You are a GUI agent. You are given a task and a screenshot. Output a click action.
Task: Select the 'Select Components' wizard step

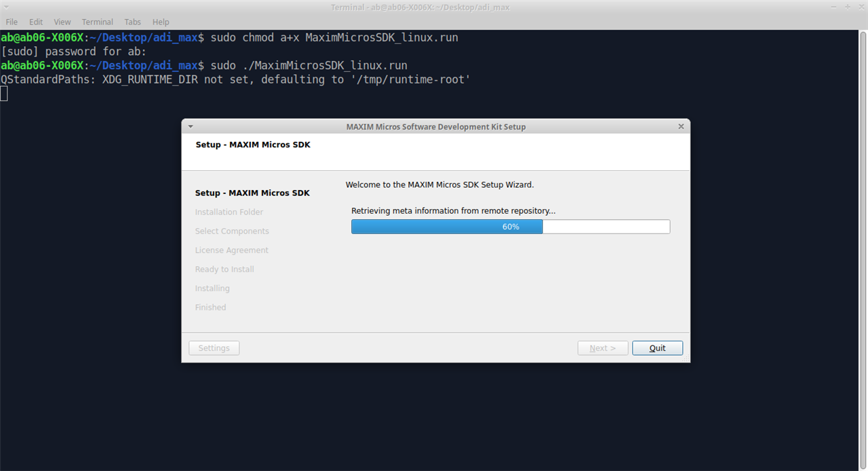232,231
